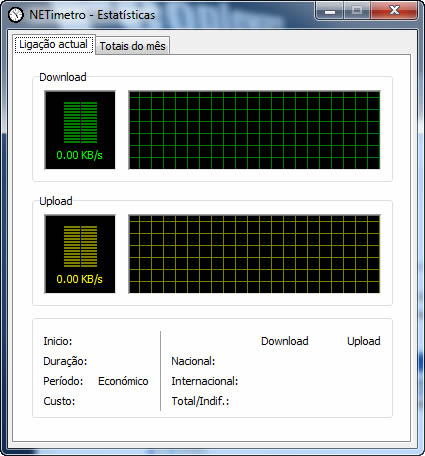The height and width of the screenshot is (456, 425).
Task: Click the NETimetro - Estatísticas window title
Action: pyautogui.click(x=92, y=15)
